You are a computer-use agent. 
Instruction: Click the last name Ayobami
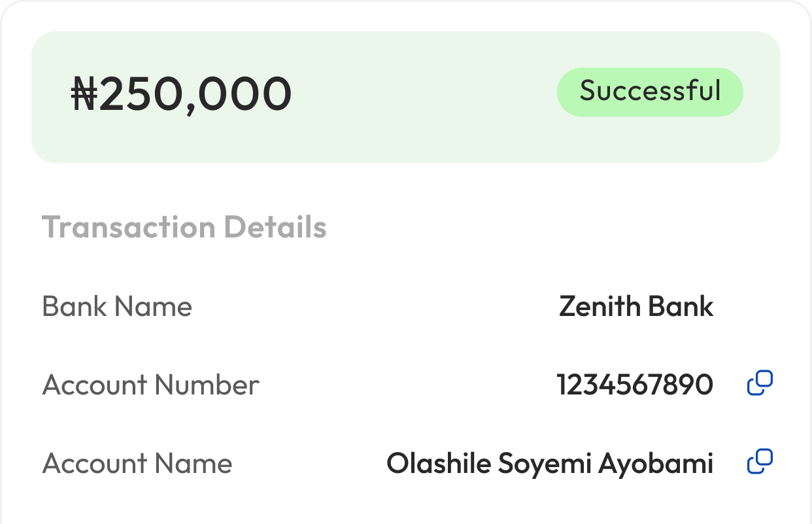pyautogui.click(x=656, y=463)
